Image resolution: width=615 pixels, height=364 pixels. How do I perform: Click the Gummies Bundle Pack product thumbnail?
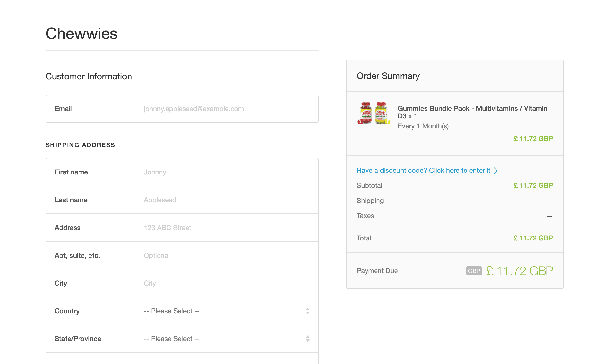tap(373, 113)
